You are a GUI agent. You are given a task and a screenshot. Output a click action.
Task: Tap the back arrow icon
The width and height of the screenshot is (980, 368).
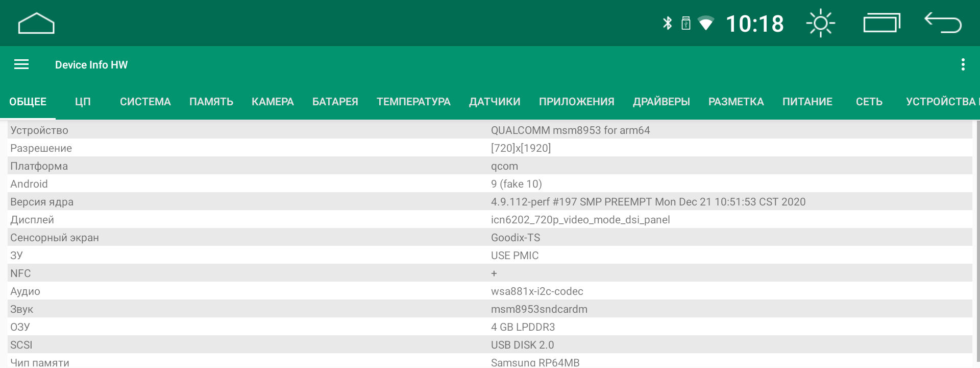click(x=943, y=23)
